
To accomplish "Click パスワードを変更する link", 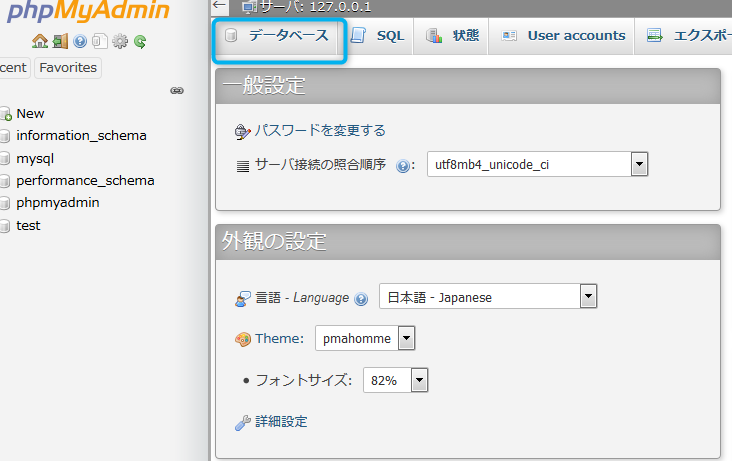I will coord(320,130).
